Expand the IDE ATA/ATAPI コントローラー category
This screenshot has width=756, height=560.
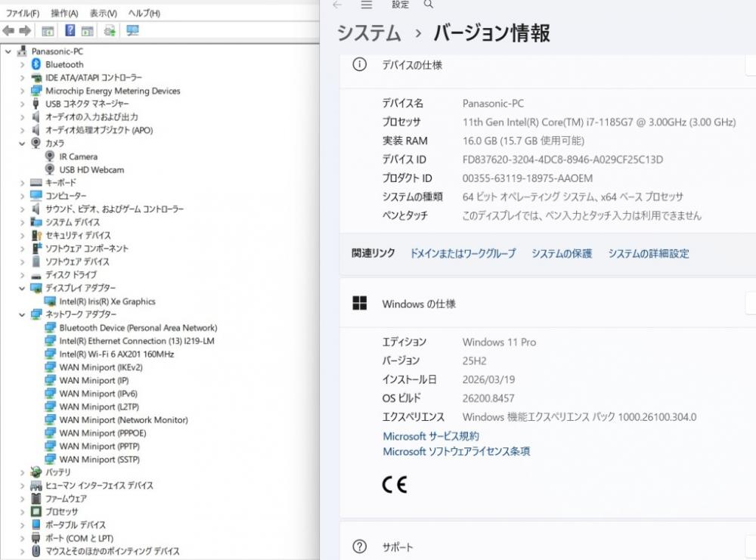pyautogui.click(x=22, y=78)
